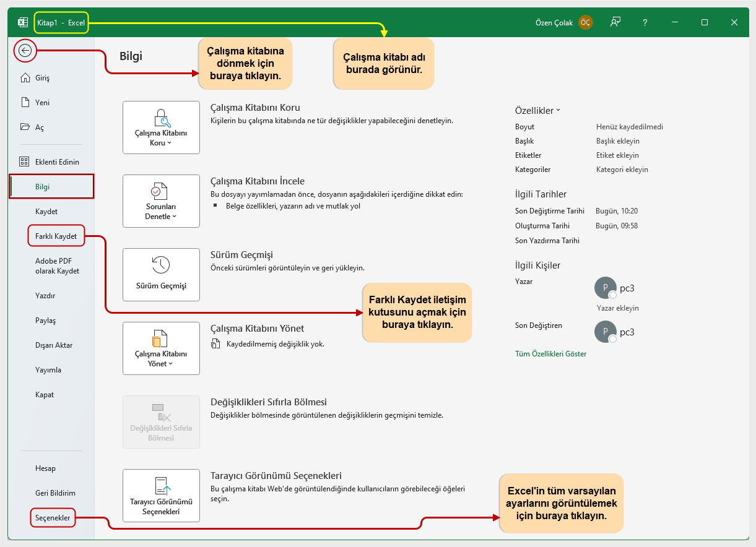Click Tarayıcı Görünümü Seçenekleri button
756x547 pixels.
pyautogui.click(x=161, y=496)
